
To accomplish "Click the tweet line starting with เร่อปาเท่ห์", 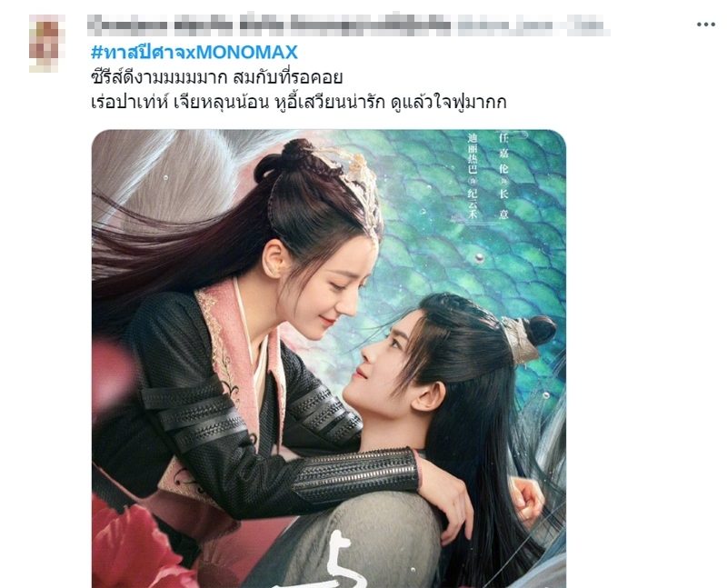I will tap(299, 102).
